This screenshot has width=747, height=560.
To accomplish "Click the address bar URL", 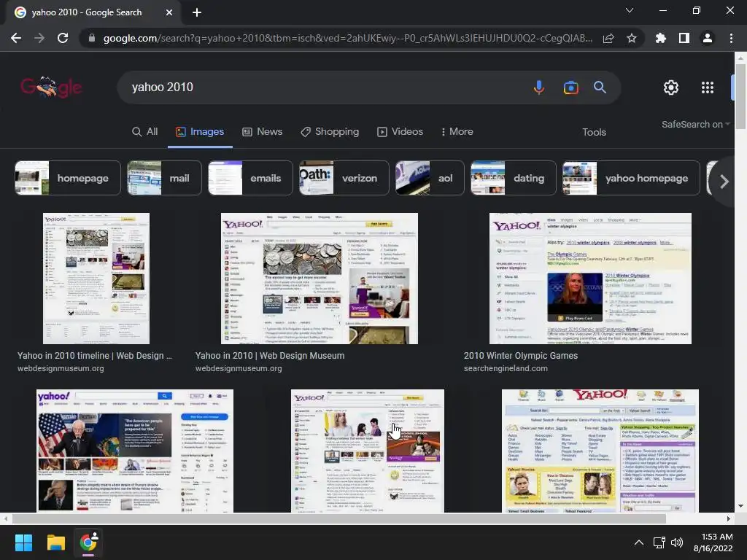I will coord(348,38).
